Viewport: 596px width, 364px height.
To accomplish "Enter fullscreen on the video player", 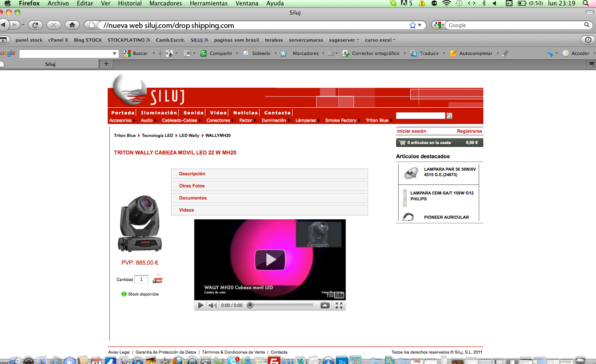I will point(339,305).
